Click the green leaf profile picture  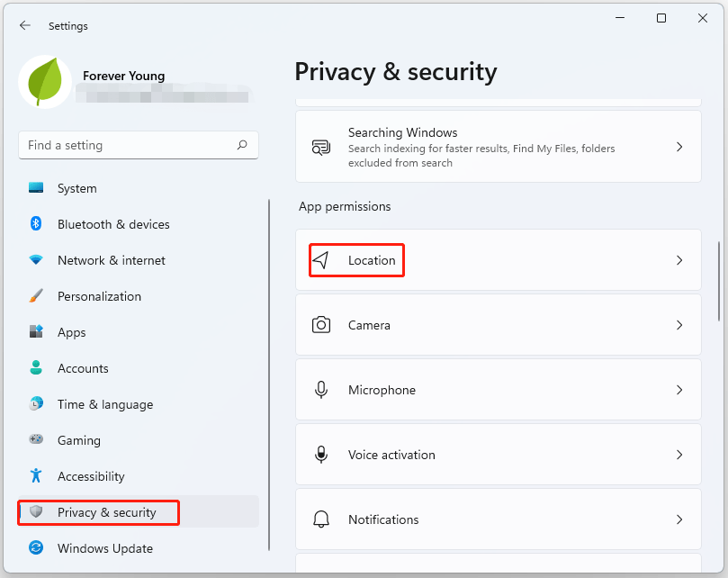(45, 82)
